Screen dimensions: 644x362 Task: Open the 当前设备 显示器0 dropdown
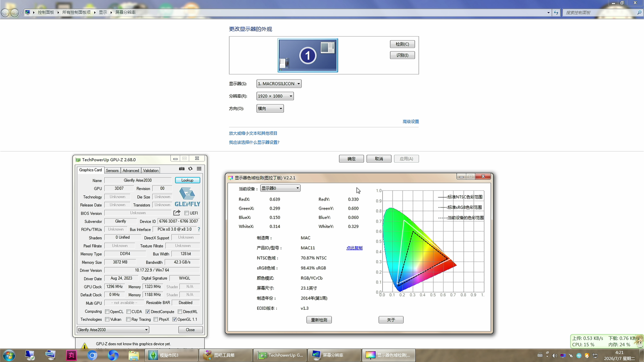coord(280,188)
